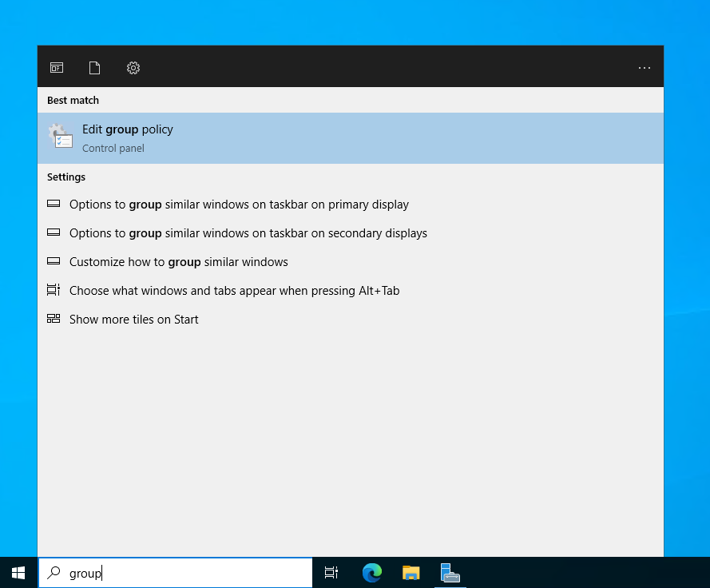Click the Settings section header
The image size is (710, 588).
point(66,177)
